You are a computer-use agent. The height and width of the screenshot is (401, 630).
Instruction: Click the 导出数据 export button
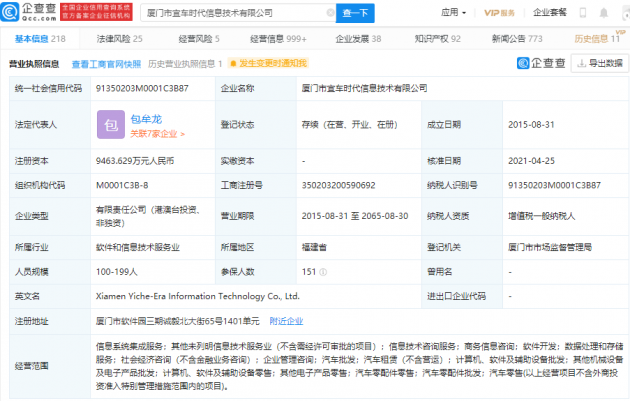(599, 63)
